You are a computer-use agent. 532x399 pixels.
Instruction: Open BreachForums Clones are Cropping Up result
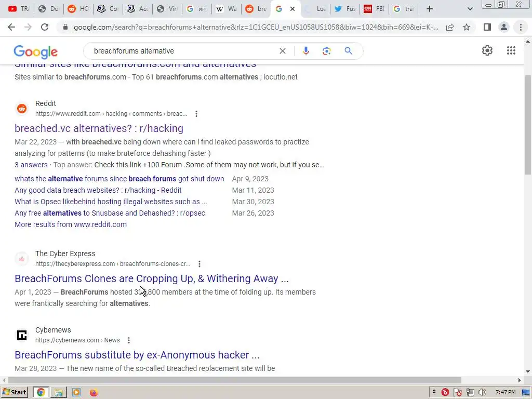click(x=152, y=278)
